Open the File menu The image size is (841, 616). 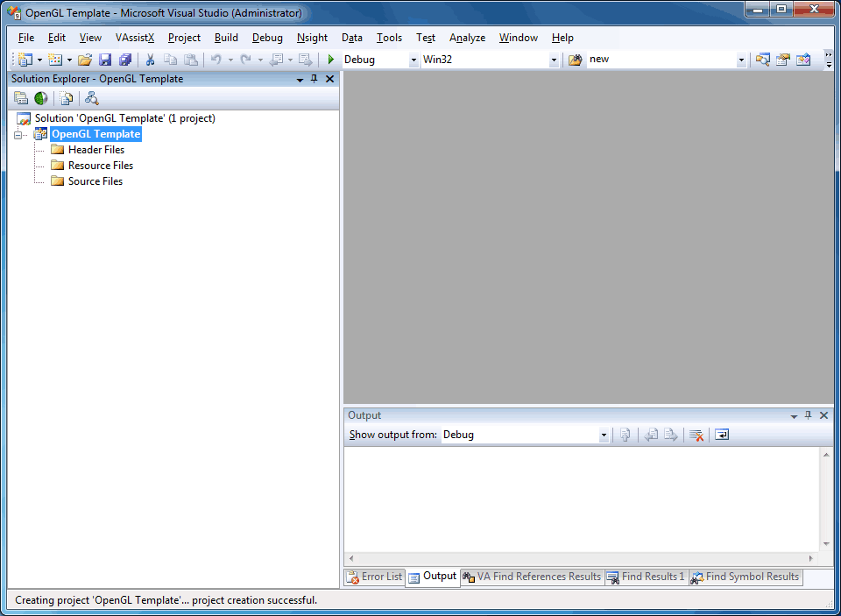click(x=25, y=38)
